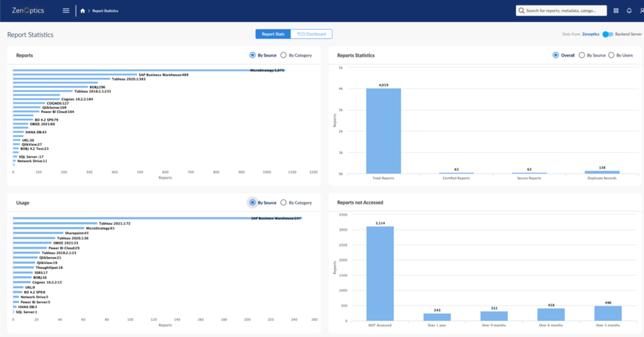Image resolution: width=644 pixels, height=337 pixels.
Task: Click BO 4.2 SP9:79 label
Action: point(47,120)
